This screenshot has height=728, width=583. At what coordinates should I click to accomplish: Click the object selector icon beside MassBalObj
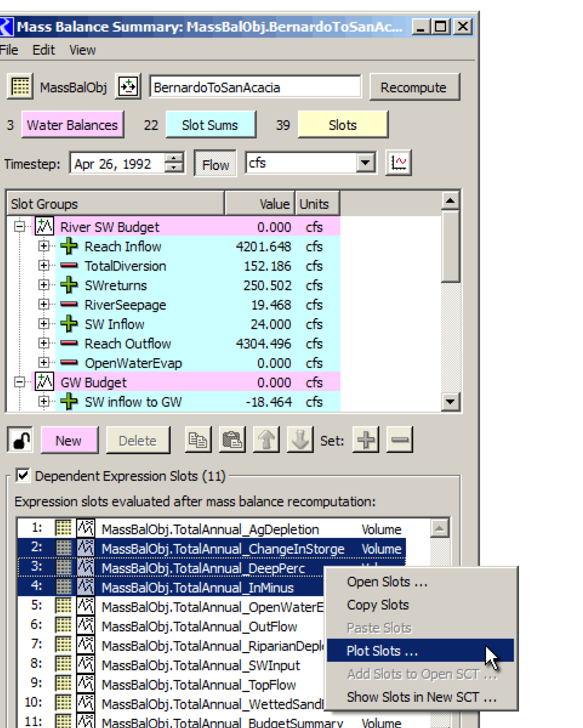coord(128,87)
